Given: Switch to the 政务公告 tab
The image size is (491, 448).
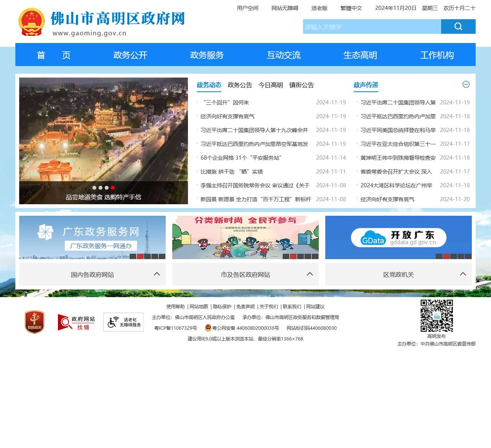Looking at the screenshot, I should 240,85.
